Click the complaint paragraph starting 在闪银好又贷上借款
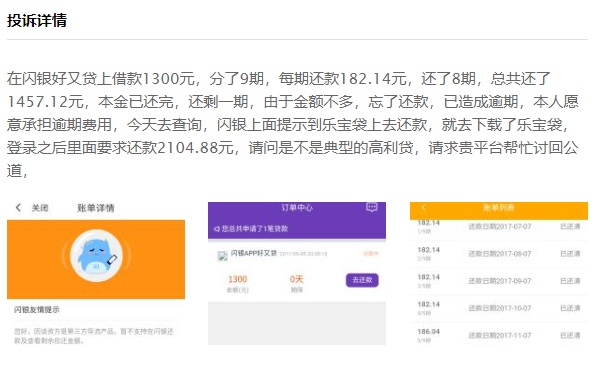 (x=293, y=125)
